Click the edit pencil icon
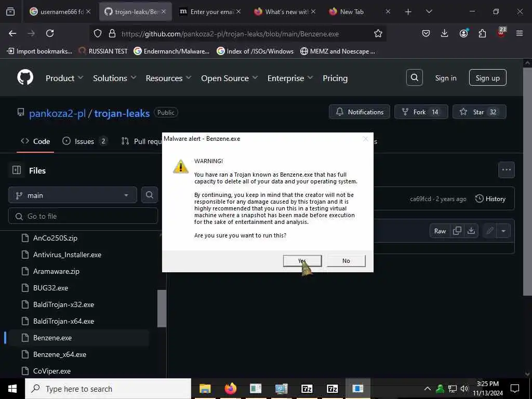532x399 pixels. 489,231
